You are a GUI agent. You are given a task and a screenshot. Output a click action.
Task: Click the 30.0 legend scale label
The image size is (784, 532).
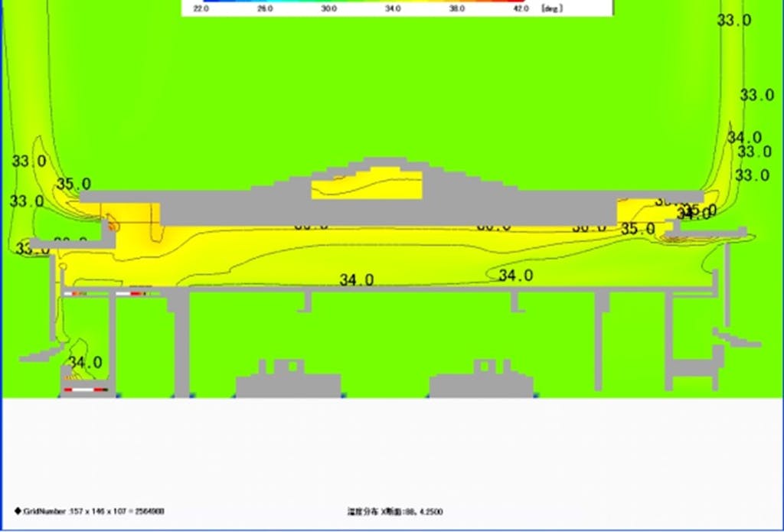click(x=329, y=8)
